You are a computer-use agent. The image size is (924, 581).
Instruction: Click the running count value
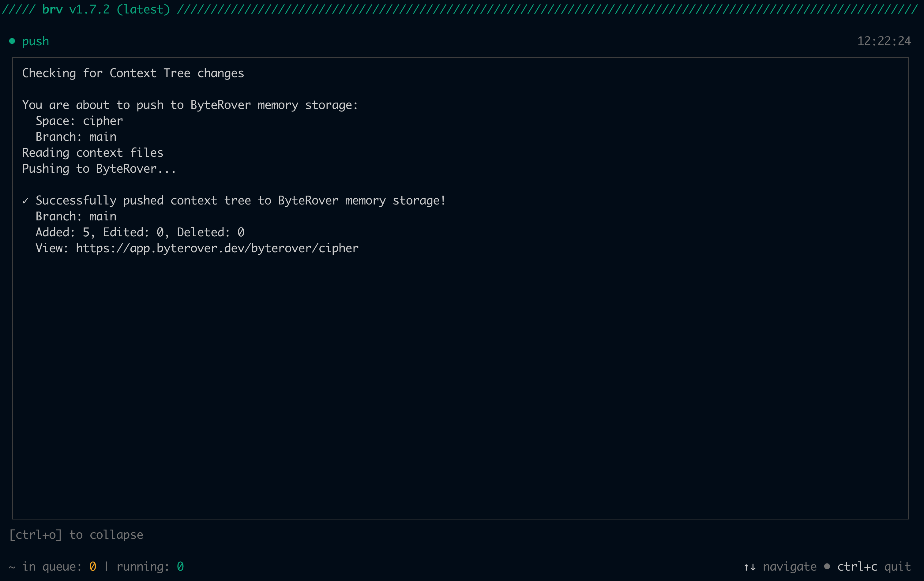coord(180,566)
